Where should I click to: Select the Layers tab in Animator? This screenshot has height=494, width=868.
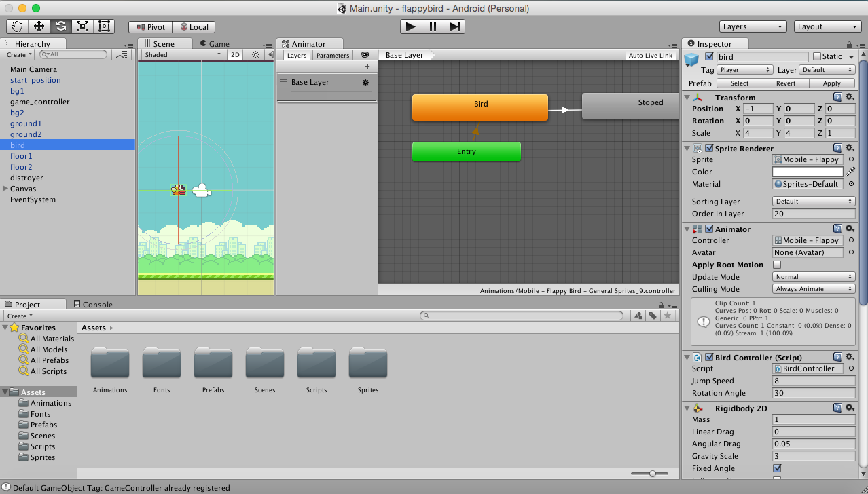[x=296, y=55]
